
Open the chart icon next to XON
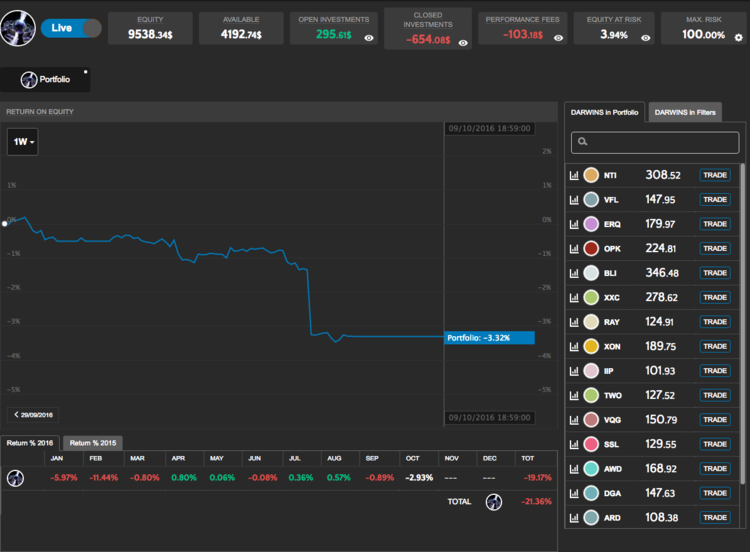point(575,346)
